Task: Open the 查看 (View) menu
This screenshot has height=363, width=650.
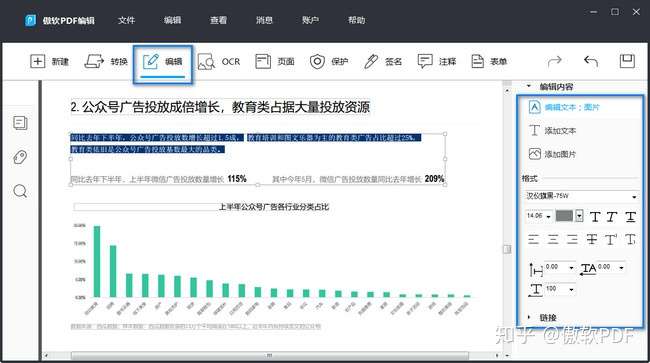Action: [x=218, y=20]
